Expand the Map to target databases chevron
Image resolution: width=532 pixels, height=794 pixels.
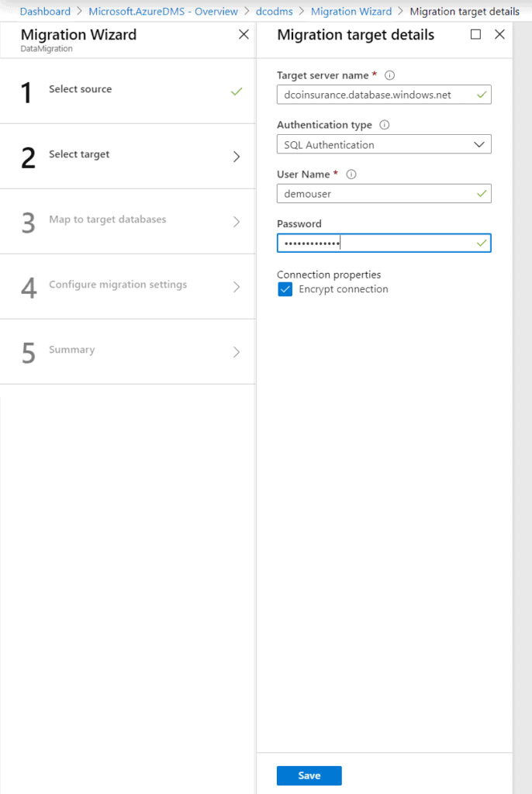[237, 222]
